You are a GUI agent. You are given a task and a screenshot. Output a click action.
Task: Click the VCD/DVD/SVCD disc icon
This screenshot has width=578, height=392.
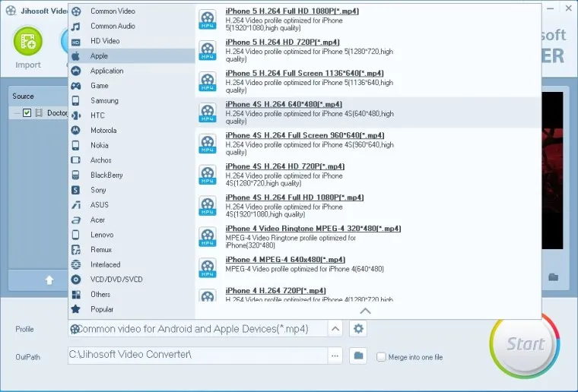click(76, 280)
